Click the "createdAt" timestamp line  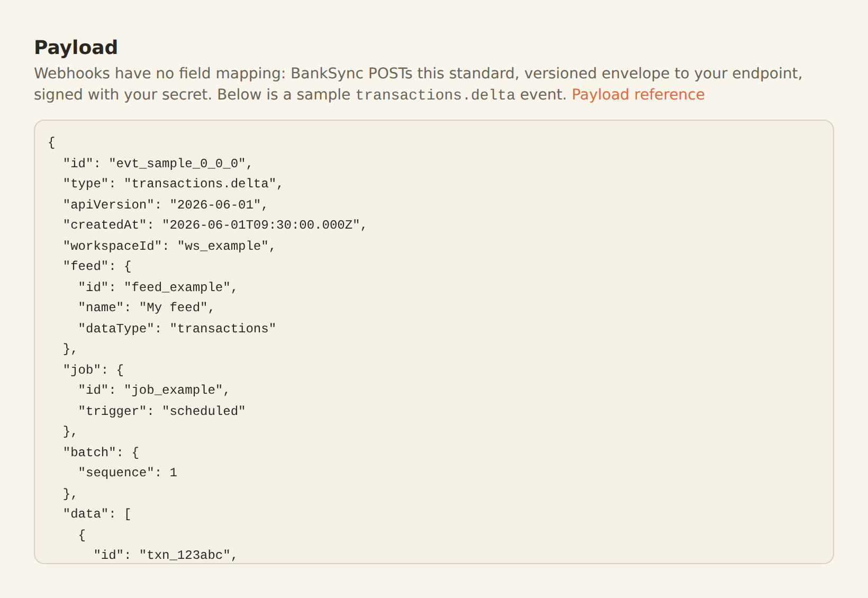point(215,225)
